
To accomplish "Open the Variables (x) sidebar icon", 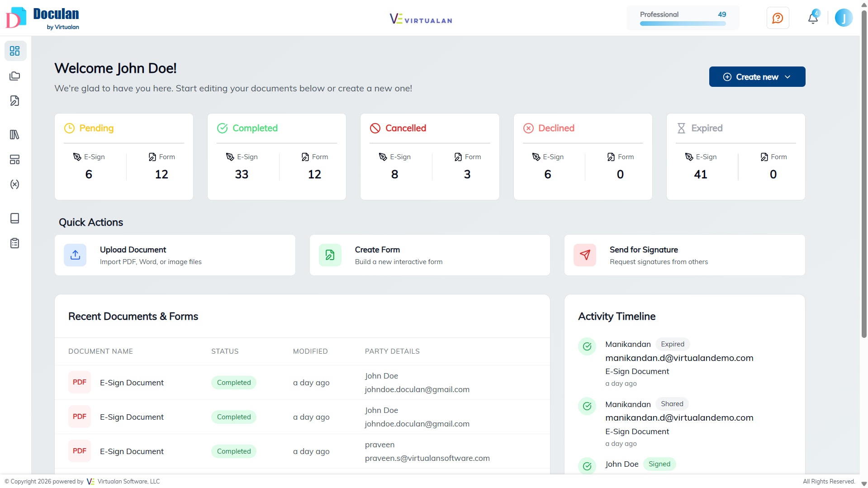I will (x=15, y=184).
